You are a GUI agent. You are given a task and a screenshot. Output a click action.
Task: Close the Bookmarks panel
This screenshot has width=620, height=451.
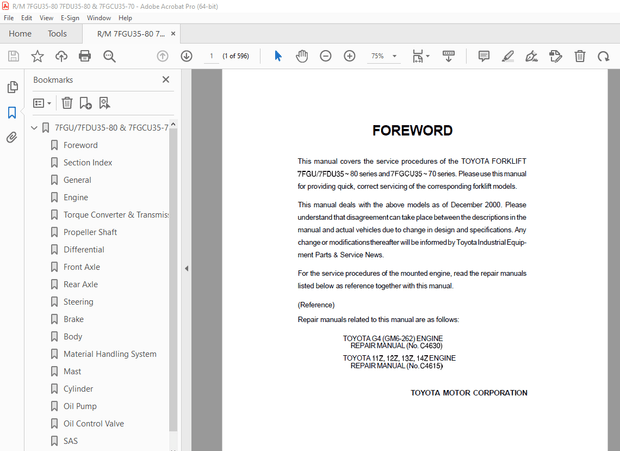click(166, 80)
